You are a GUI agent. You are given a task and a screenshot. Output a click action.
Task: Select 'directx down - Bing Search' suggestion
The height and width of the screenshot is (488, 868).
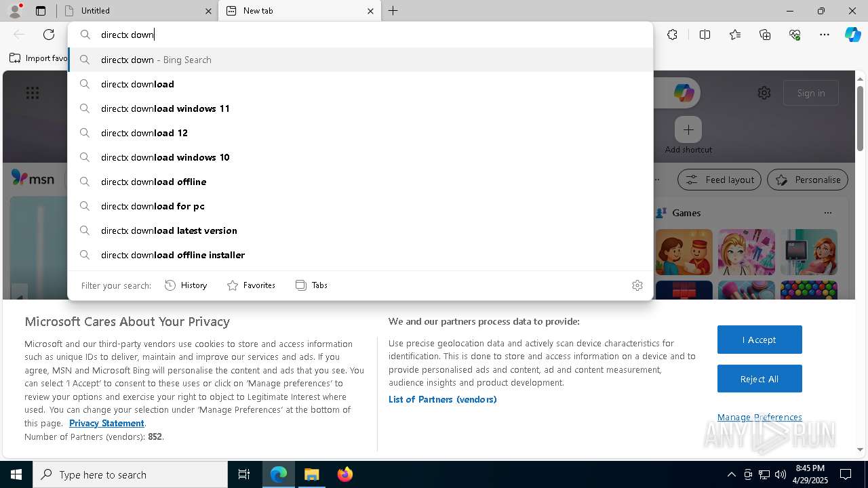(360, 60)
